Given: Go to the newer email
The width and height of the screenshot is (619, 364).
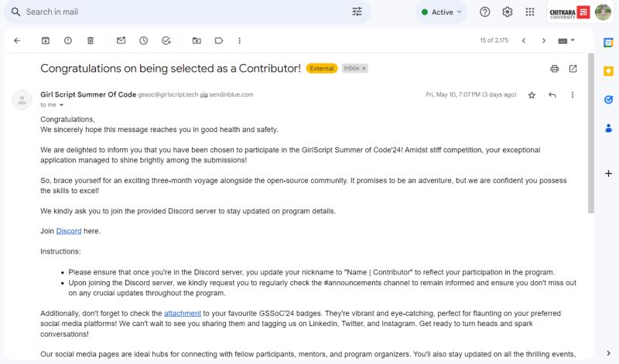Looking at the screenshot, I should (x=524, y=40).
